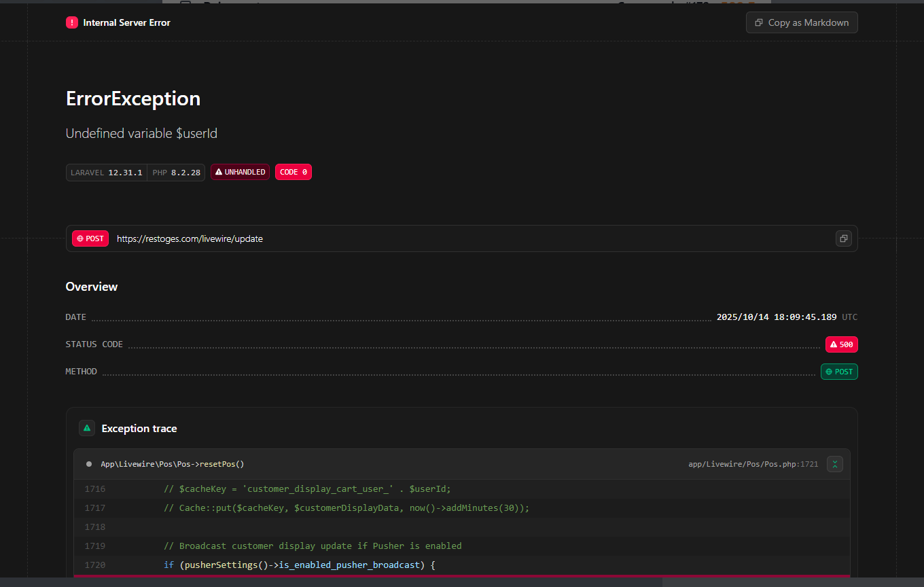
Task: Click code line 1720 with pusherSettings() condition
Action: [462, 565]
